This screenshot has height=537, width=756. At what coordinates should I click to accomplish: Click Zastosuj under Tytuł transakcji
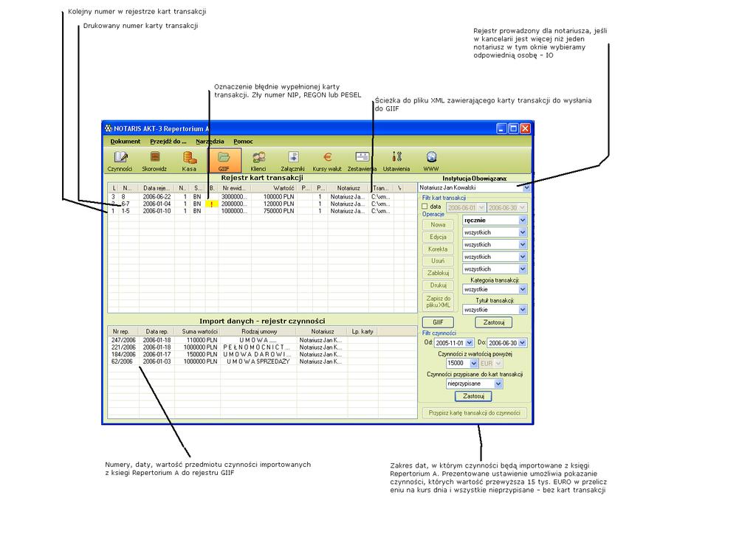point(494,322)
